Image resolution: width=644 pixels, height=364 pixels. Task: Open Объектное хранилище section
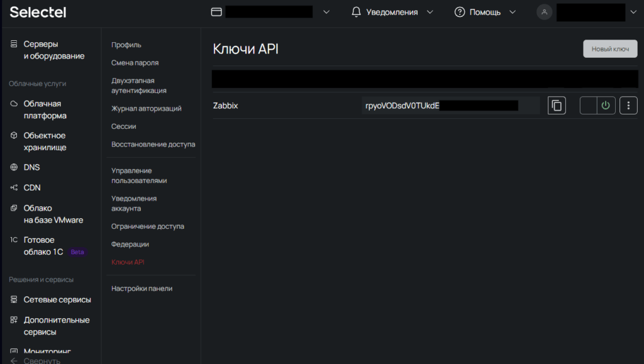point(45,141)
